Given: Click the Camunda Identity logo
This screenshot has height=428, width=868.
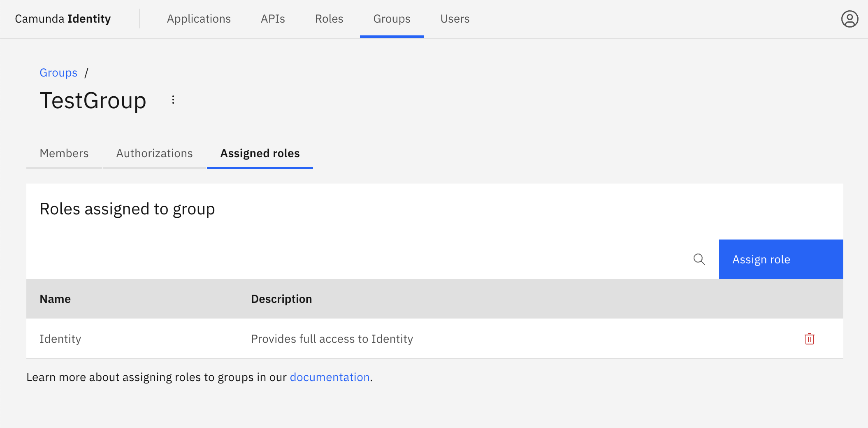Looking at the screenshot, I should 63,19.
